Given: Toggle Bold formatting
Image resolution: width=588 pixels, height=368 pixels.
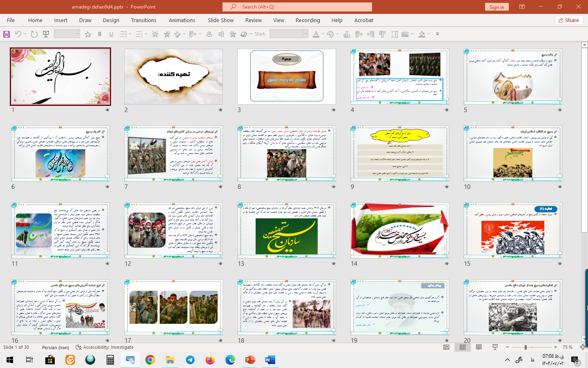Looking at the screenshot, I should [x=100, y=34].
